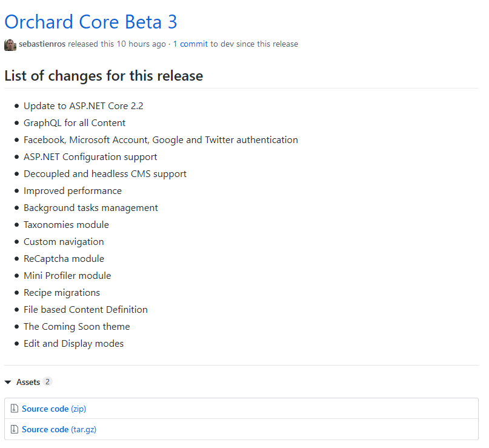Screen dimensions: 489x448
Task: Click the Mini Profiler module list item
Action: [x=67, y=275]
